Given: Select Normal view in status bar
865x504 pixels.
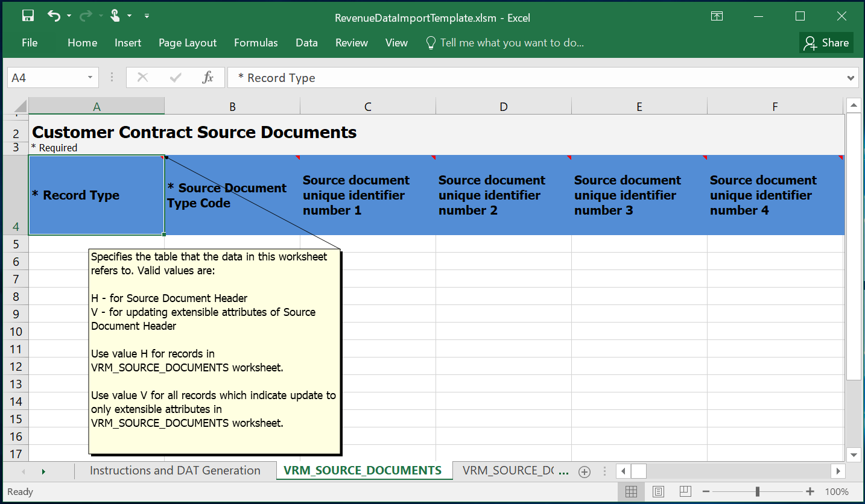Looking at the screenshot, I should [631, 491].
